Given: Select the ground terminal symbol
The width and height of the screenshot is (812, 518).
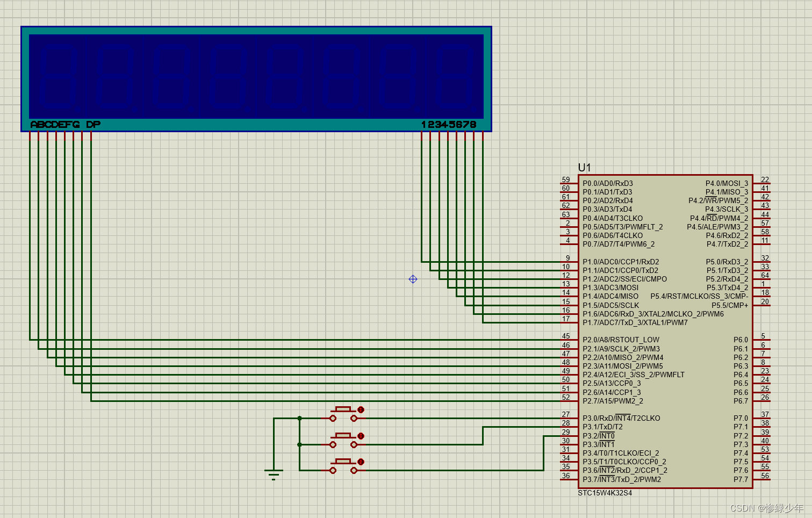Looking at the screenshot, I should pyautogui.click(x=274, y=474).
